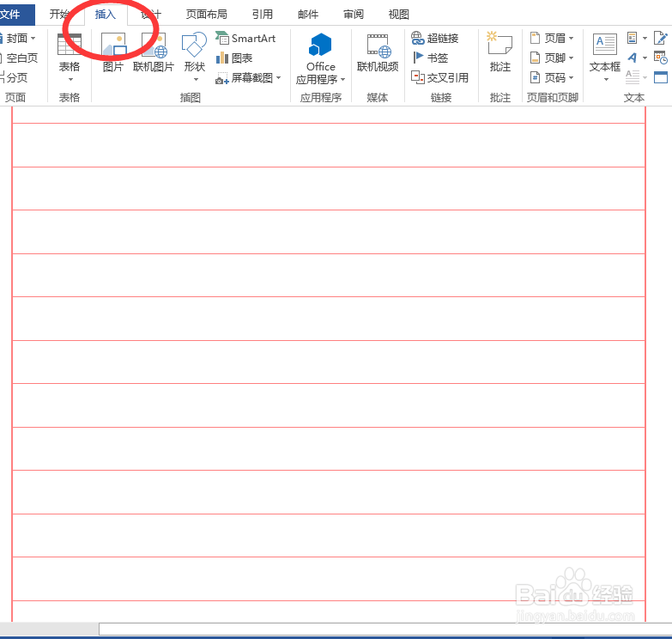The height and width of the screenshot is (639, 672).
Task: Insert online video with 联机视频
Action: pyautogui.click(x=378, y=52)
